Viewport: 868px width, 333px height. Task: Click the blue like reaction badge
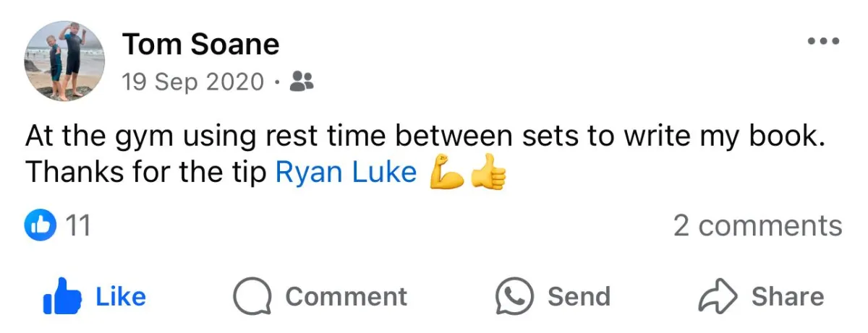(x=41, y=226)
